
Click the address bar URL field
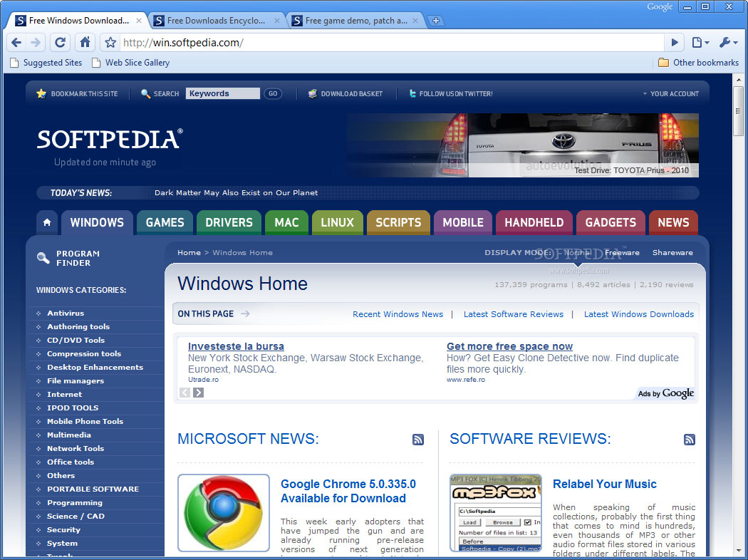pyautogui.click(x=391, y=43)
